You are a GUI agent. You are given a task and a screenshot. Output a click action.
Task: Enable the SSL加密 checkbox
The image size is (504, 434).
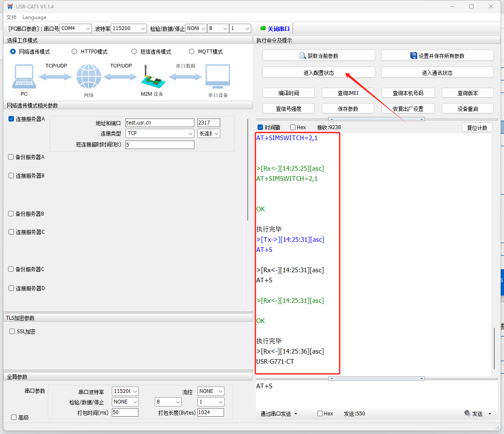click(12, 332)
